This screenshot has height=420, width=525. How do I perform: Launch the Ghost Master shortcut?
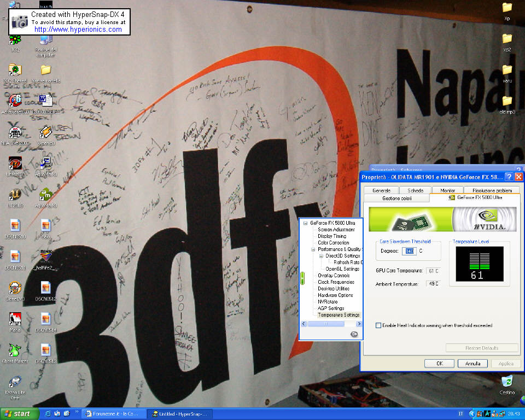click(x=15, y=354)
